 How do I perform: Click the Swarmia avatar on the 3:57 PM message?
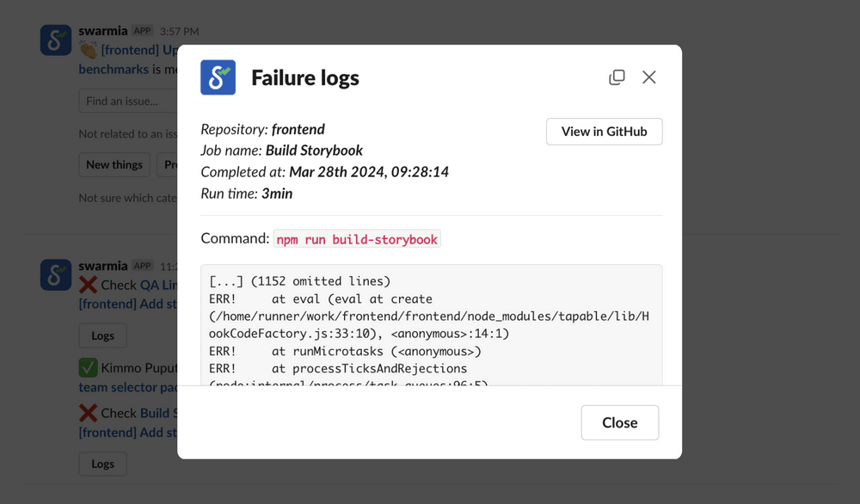tap(56, 40)
